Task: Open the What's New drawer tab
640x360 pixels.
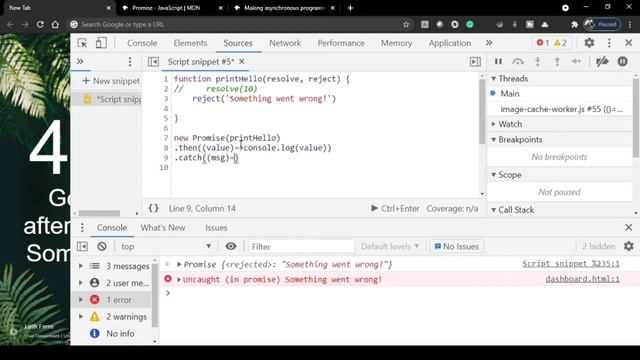Action: point(163,228)
